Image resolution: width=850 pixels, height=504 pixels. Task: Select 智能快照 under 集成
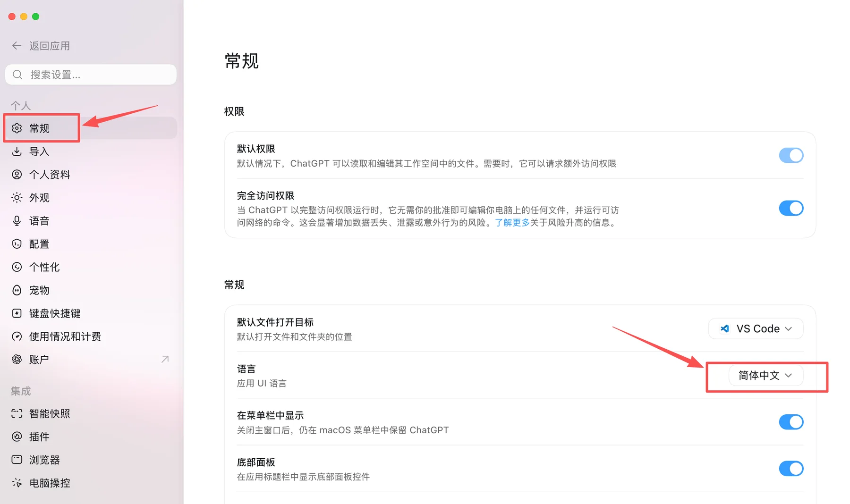point(91,414)
